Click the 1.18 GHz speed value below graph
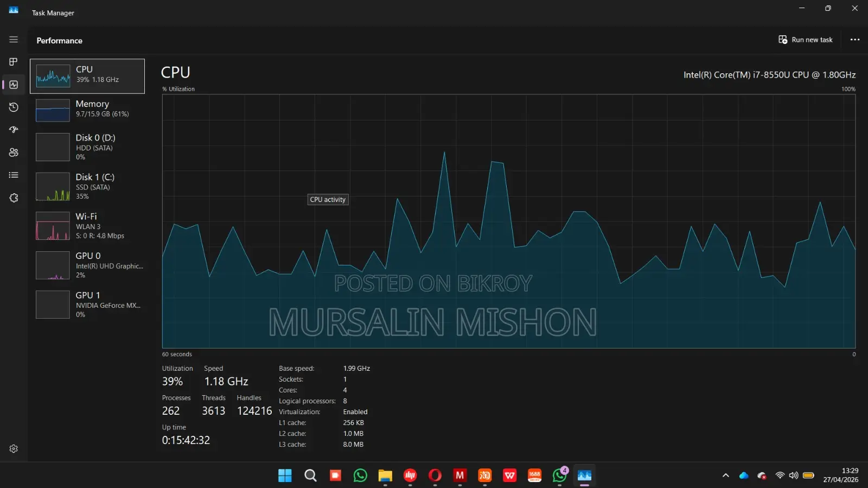 click(x=226, y=382)
